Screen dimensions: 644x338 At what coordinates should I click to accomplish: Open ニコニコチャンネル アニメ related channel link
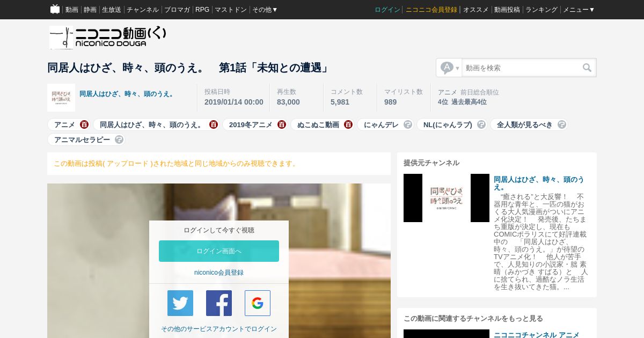pyautogui.click(x=537, y=335)
